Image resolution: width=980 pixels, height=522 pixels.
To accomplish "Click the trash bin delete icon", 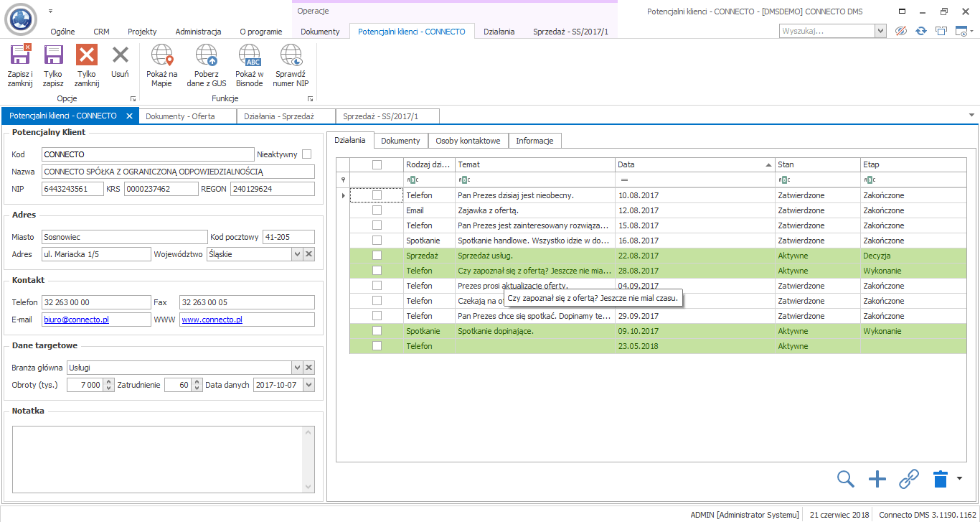I will (941, 479).
